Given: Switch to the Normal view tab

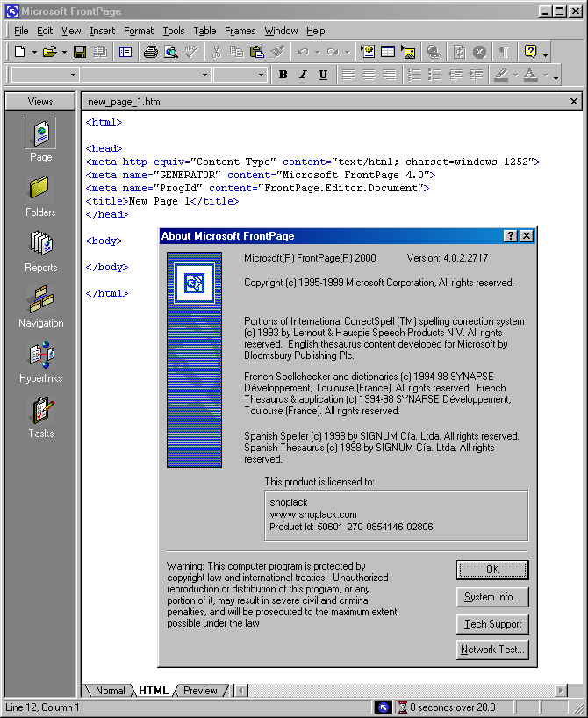Looking at the screenshot, I should tap(110, 690).
